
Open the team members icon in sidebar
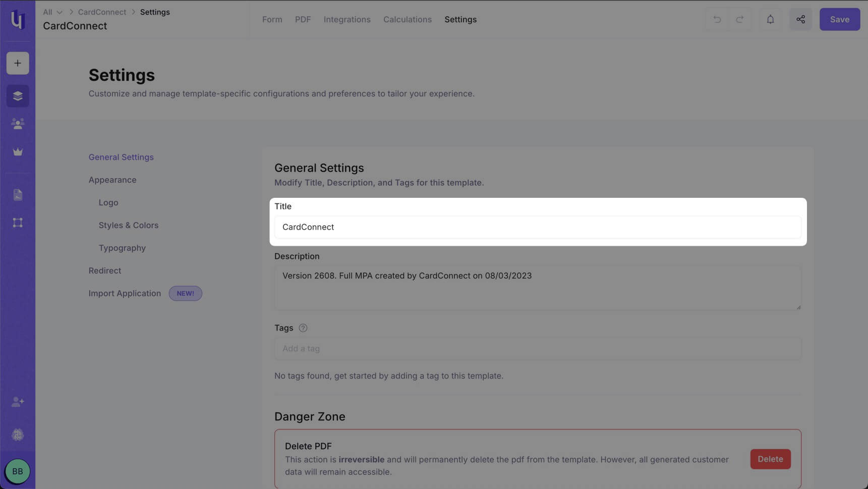click(x=18, y=124)
